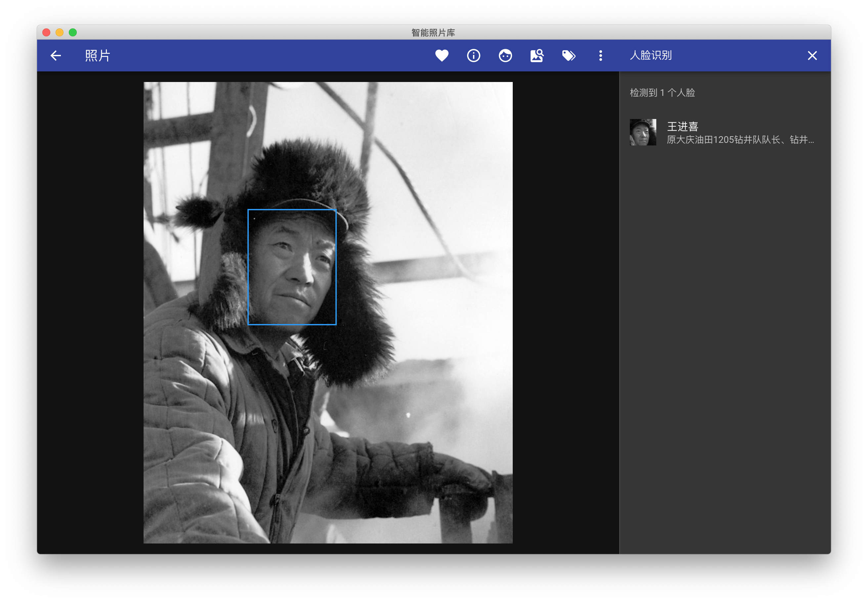Click the red window close button
This screenshot has width=868, height=603.
pos(47,32)
